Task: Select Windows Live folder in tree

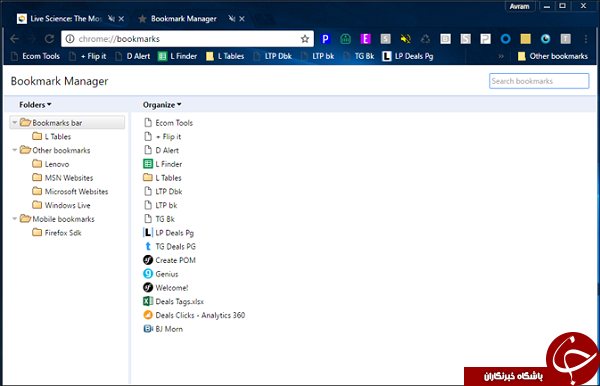Action: click(x=62, y=205)
